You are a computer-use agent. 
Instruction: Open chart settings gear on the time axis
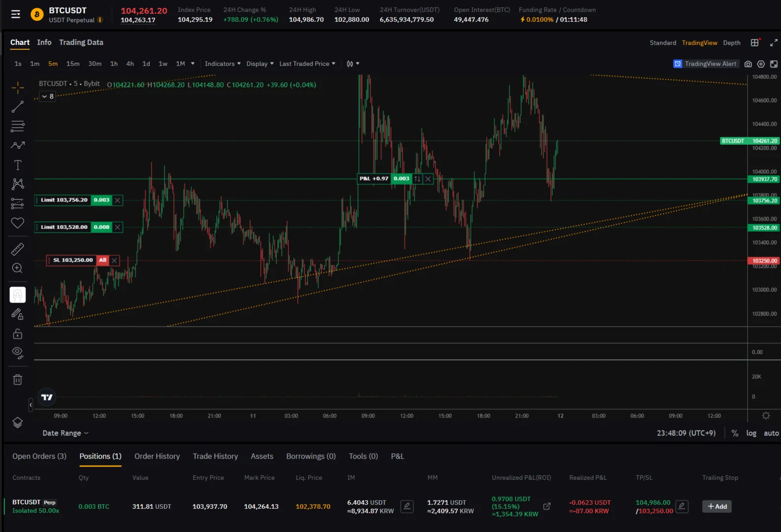(x=766, y=416)
